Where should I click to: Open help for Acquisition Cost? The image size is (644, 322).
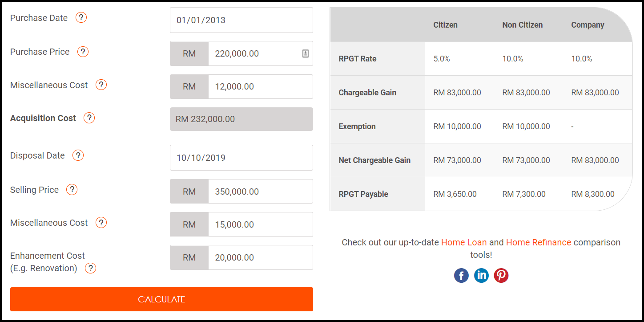point(89,118)
